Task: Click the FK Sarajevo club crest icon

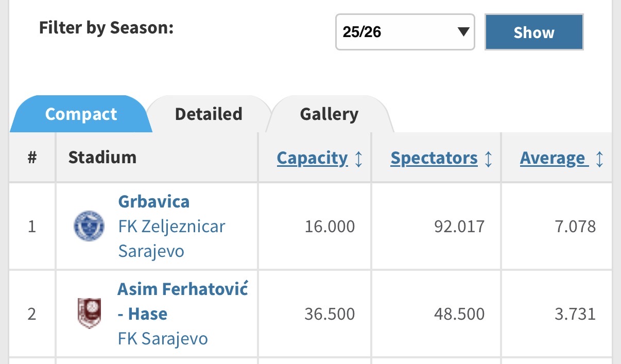Action: (89, 313)
